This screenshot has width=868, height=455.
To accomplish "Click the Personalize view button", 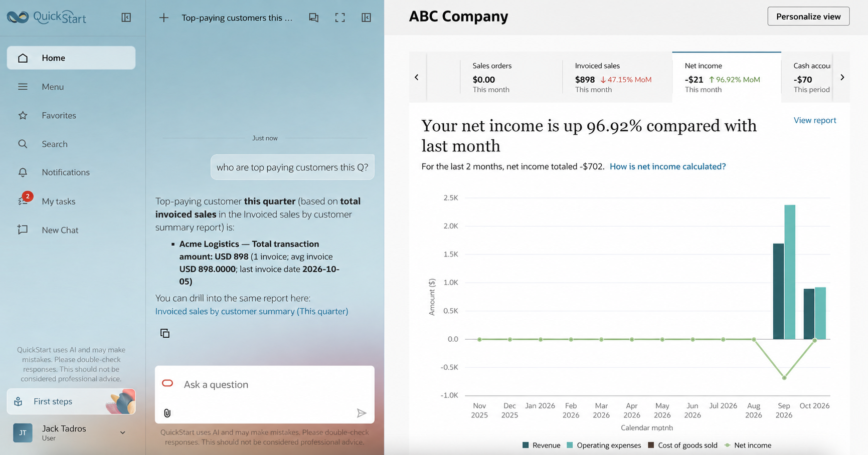I will click(808, 17).
